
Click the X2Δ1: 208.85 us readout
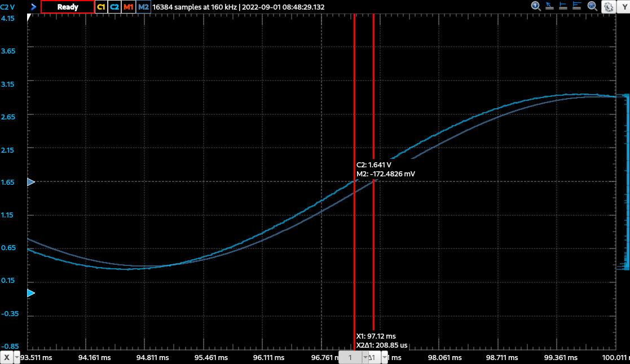(382, 345)
